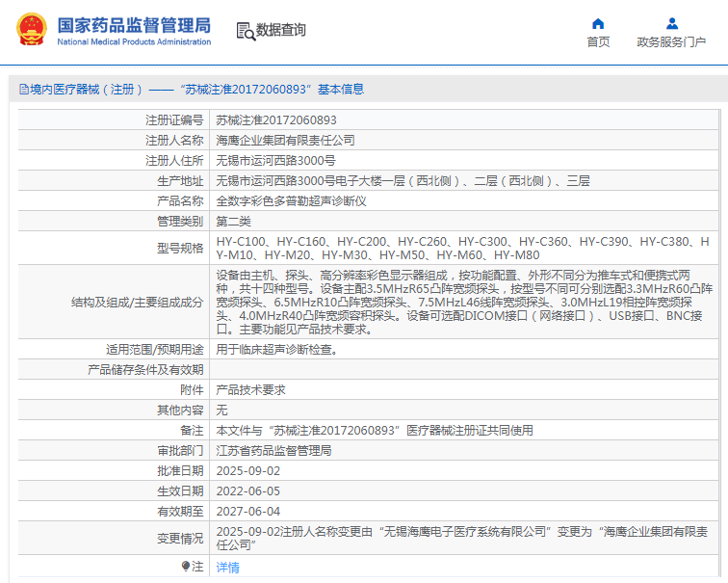Click the 政务服务门户 person icon

pos(671,23)
